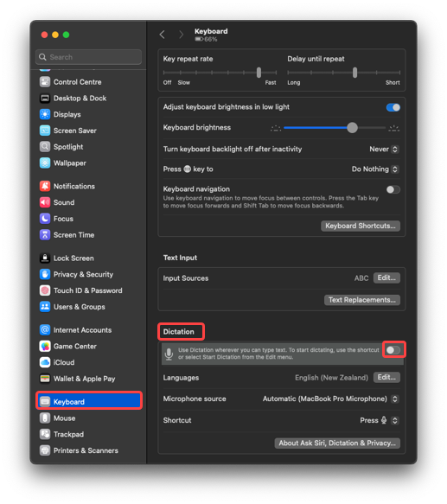Click the Displays sun icon
This screenshot has width=447, height=504.
coord(45,114)
